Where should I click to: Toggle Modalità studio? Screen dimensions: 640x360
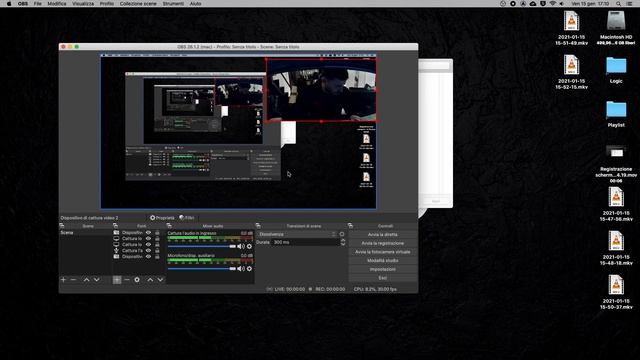[382, 260]
